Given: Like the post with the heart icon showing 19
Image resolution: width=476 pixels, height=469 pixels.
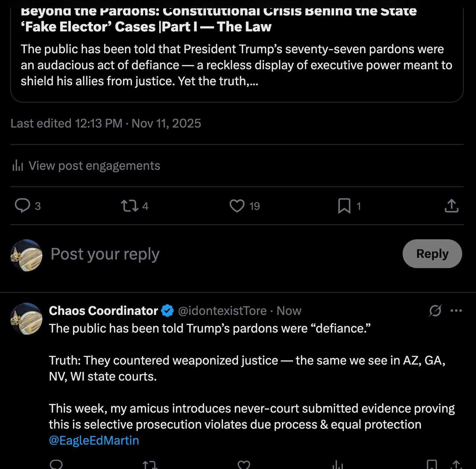Looking at the screenshot, I should click(237, 206).
